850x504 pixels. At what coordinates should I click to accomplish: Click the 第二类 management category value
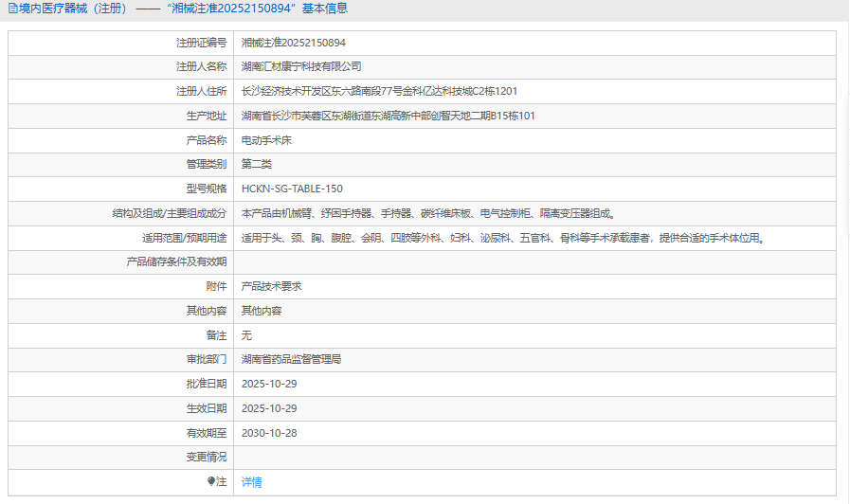(x=257, y=164)
